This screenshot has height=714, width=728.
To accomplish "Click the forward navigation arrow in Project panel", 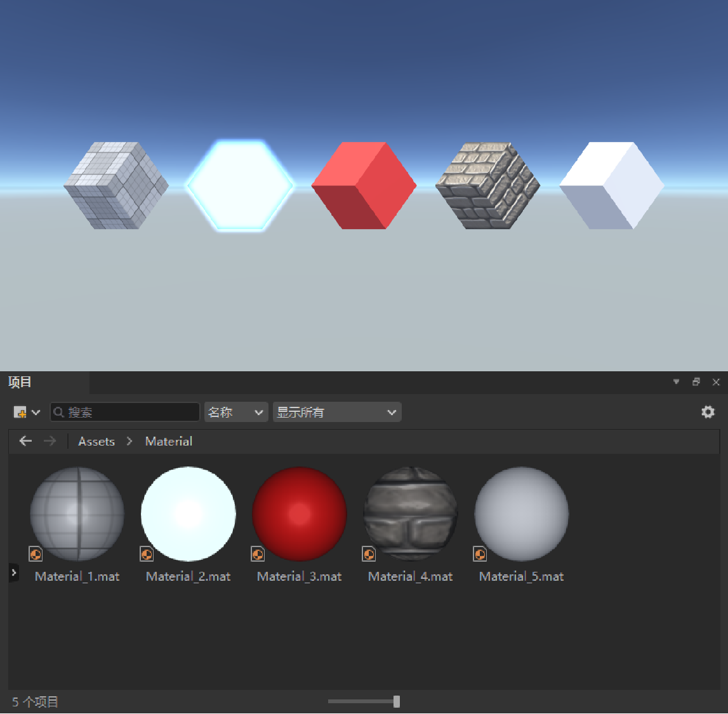I will coord(50,441).
